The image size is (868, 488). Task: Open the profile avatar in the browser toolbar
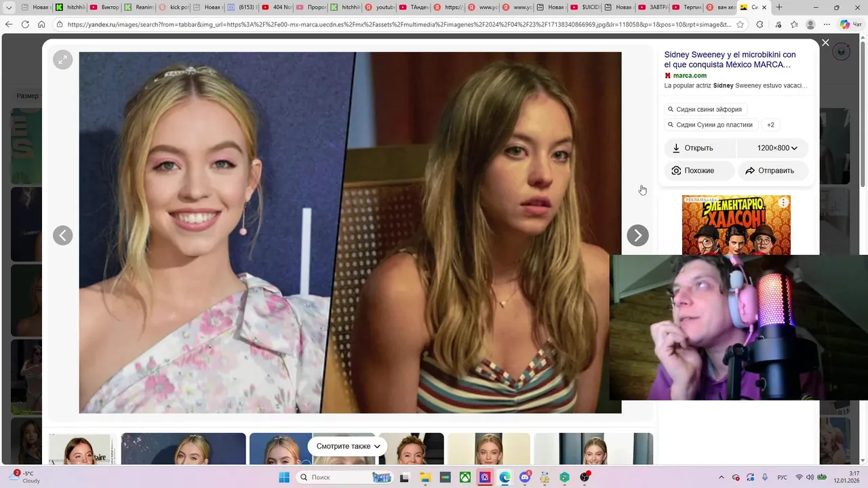[x=810, y=24]
